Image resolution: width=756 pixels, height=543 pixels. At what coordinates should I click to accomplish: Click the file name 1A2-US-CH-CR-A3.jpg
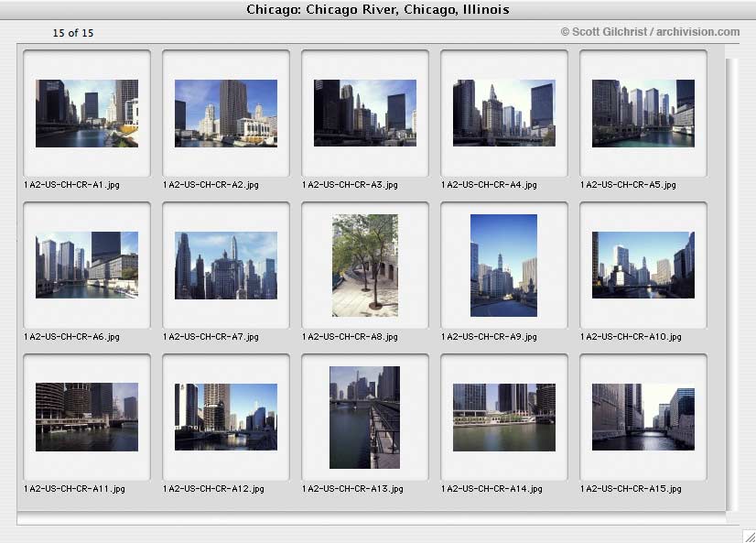(x=350, y=185)
